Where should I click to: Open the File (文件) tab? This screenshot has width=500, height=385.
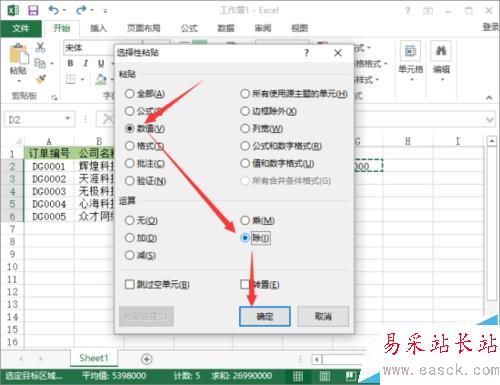[x=21, y=29]
